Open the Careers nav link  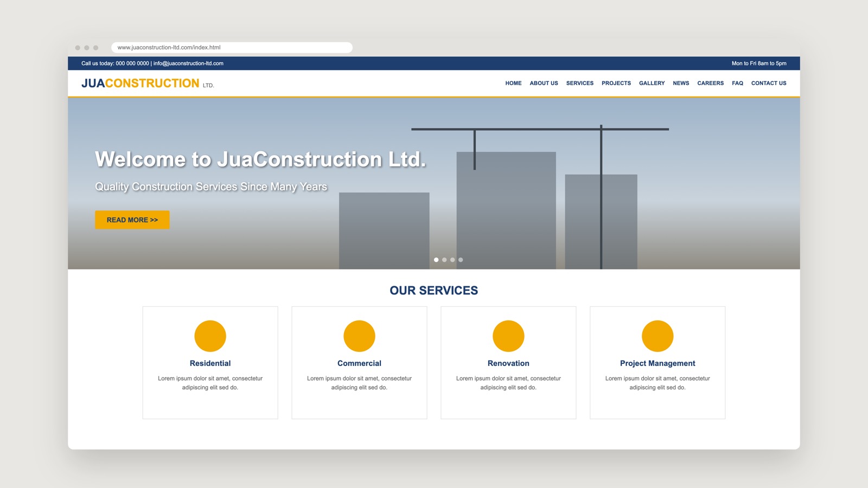[x=711, y=84]
